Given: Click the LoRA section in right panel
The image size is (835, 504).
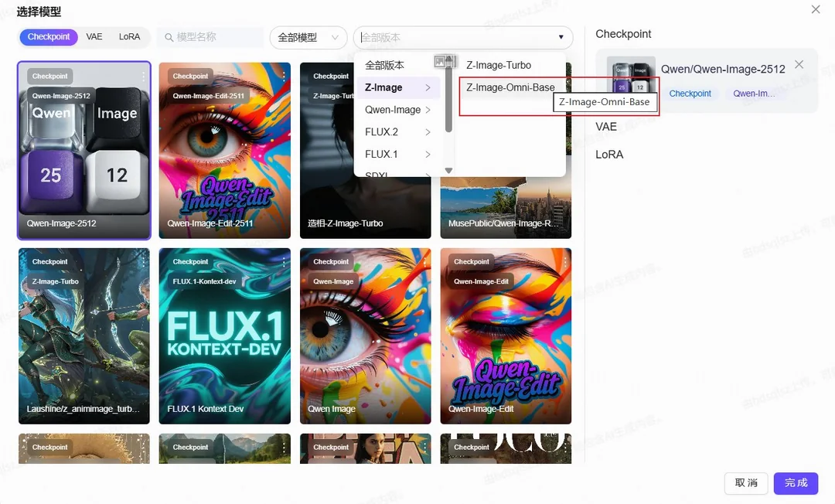Looking at the screenshot, I should (x=609, y=155).
